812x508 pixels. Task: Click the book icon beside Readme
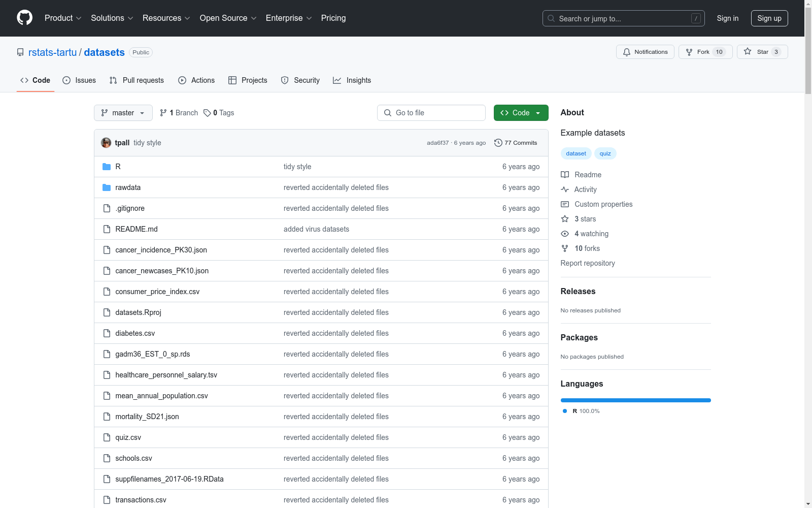[565, 175]
